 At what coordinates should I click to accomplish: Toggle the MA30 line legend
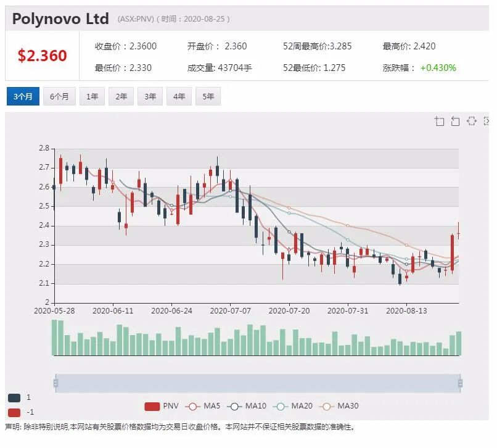[339, 406]
